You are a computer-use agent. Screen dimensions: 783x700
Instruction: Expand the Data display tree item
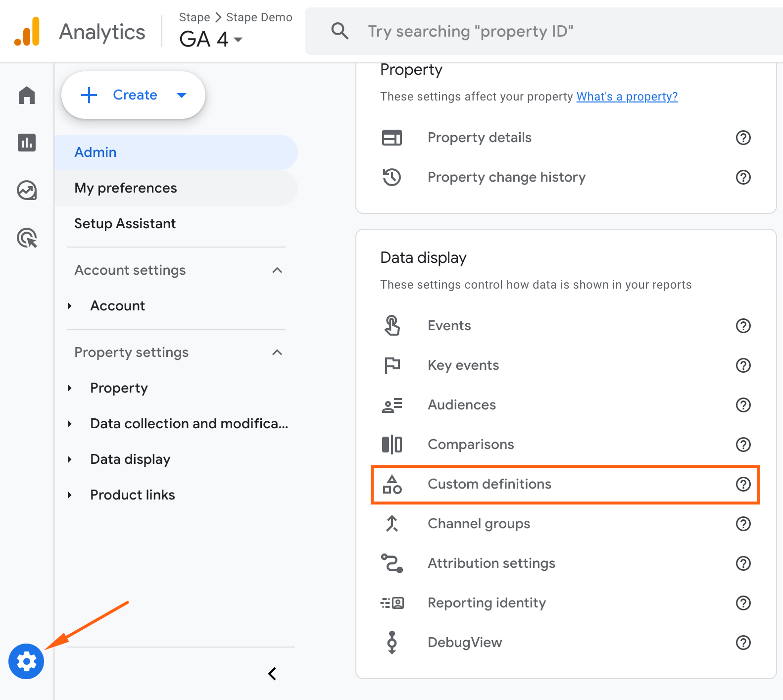coord(70,459)
